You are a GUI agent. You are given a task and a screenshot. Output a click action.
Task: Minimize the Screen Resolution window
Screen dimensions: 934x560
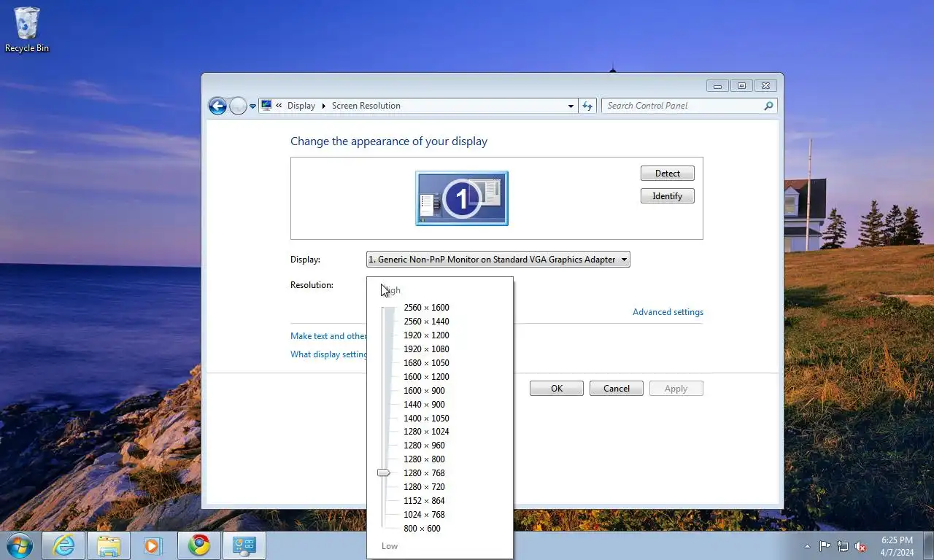click(717, 86)
